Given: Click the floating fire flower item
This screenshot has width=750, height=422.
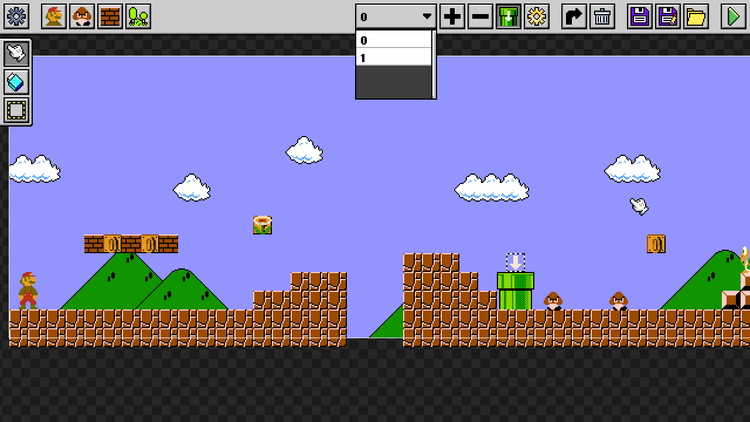Looking at the screenshot, I should [262, 225].
